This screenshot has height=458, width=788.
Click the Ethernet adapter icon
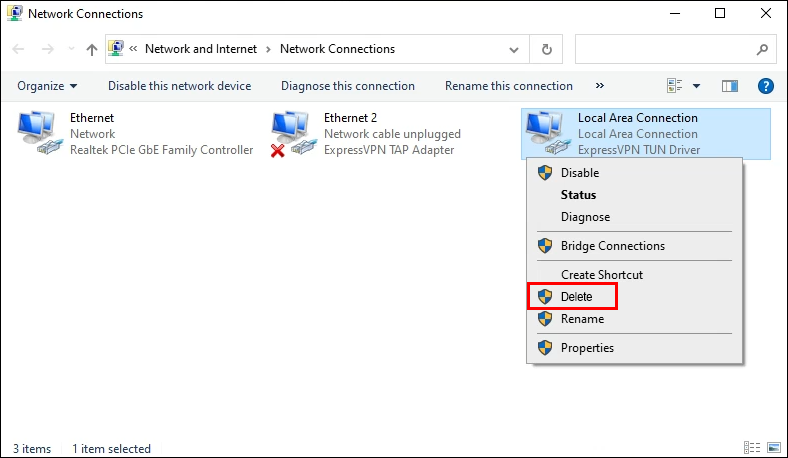[40, 134]
